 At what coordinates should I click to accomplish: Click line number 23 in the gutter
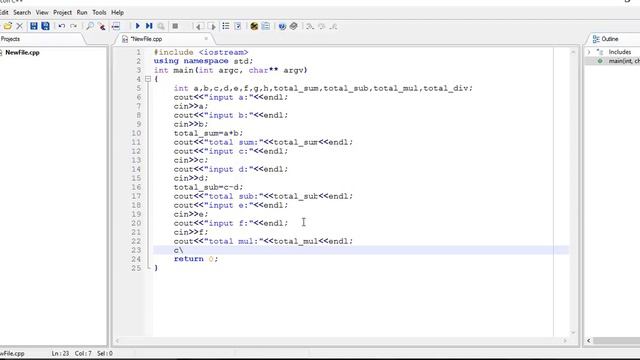point(136,250)
